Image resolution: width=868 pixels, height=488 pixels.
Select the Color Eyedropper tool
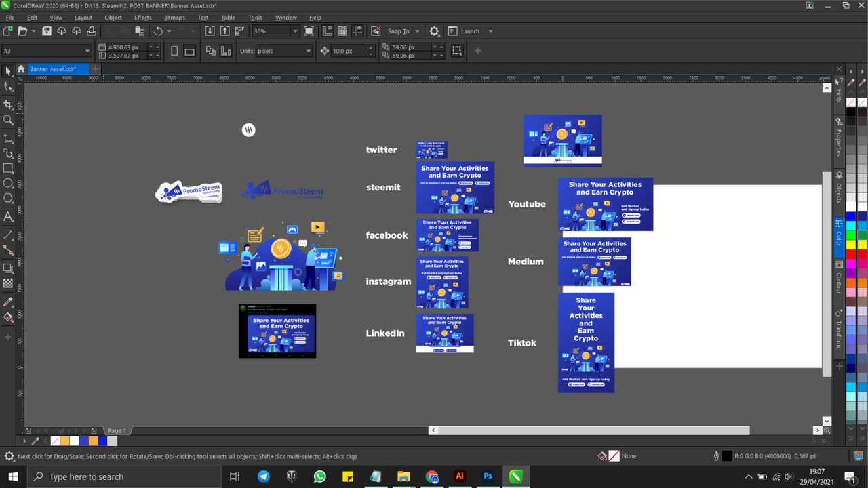8,302
